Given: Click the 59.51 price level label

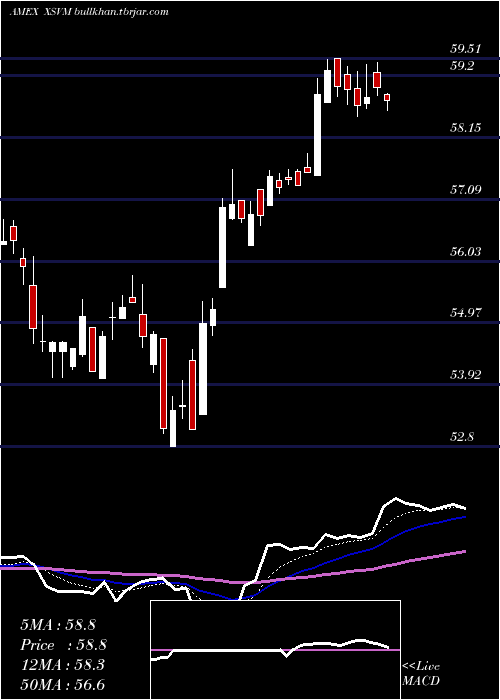Looking at the screenshot, I should click(x=466, y=49).
